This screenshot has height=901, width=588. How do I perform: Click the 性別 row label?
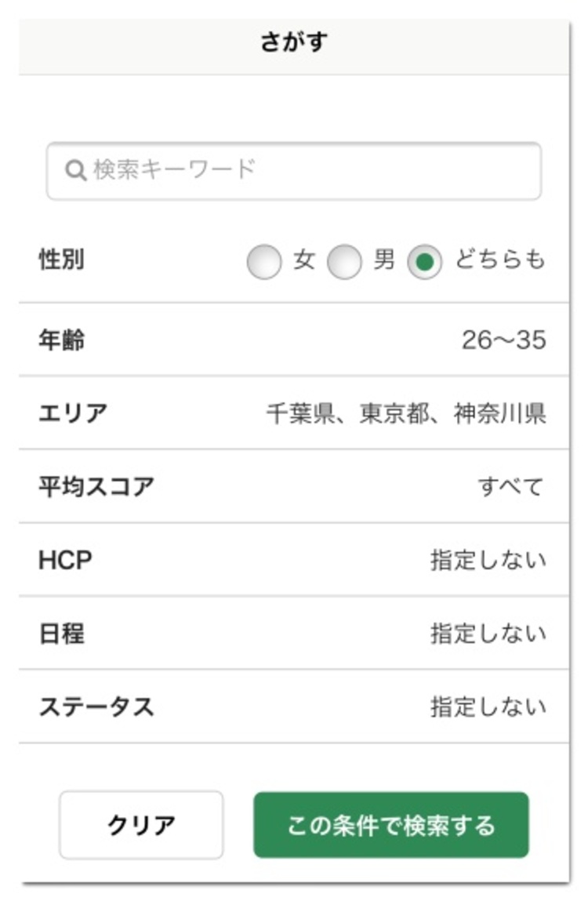click(61, 259)
